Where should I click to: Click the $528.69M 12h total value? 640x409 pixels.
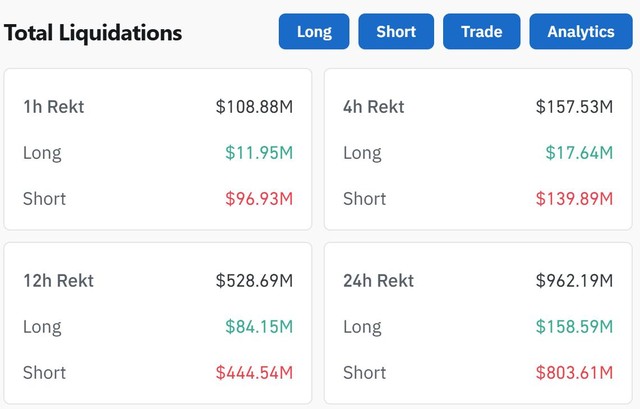point(254,280)
